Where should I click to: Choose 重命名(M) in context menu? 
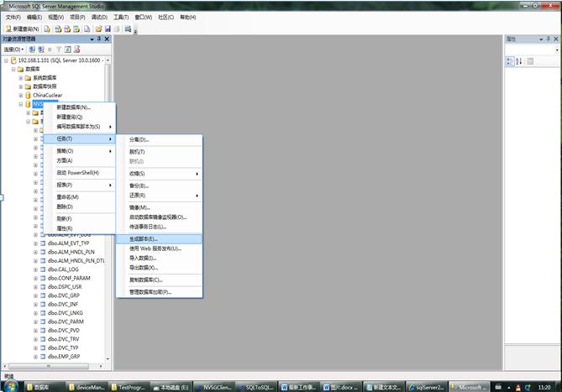[79, 197]
